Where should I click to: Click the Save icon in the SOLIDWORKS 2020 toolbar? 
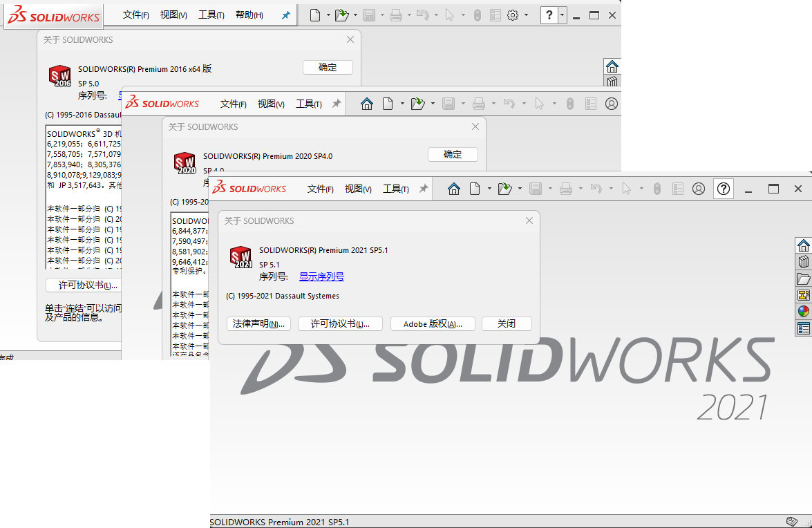point(449,104)
